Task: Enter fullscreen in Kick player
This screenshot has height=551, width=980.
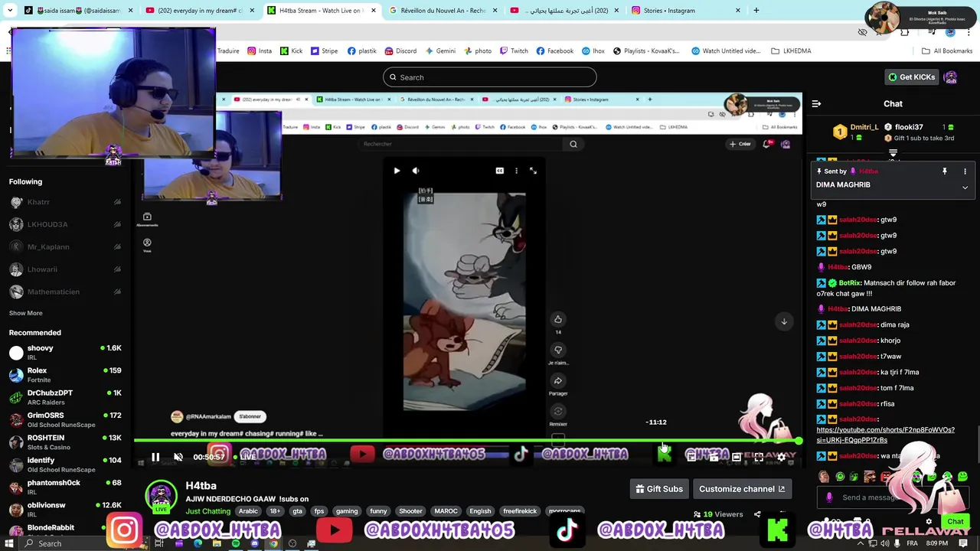Action: pyautogui.click(x=759, y=457)
